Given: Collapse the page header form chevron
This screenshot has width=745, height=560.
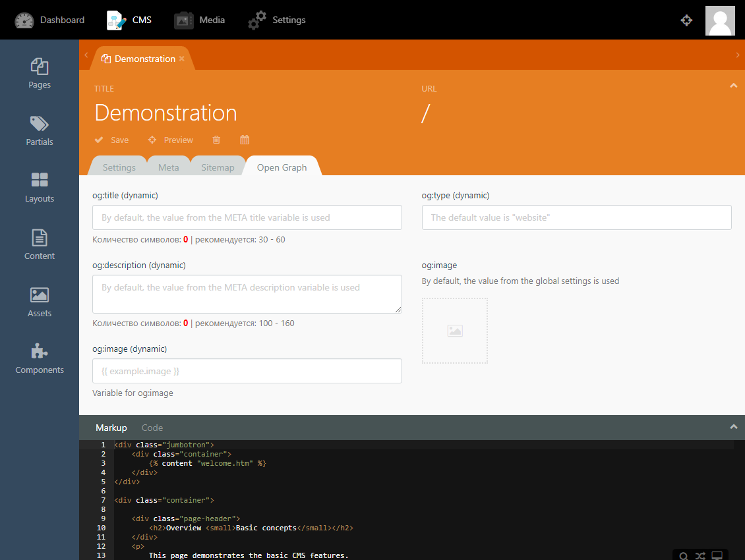Looking at the screenshot, I should click(x=733, y=86).
